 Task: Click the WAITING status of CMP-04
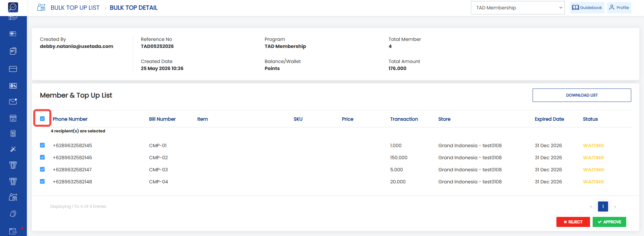[593, 182]
